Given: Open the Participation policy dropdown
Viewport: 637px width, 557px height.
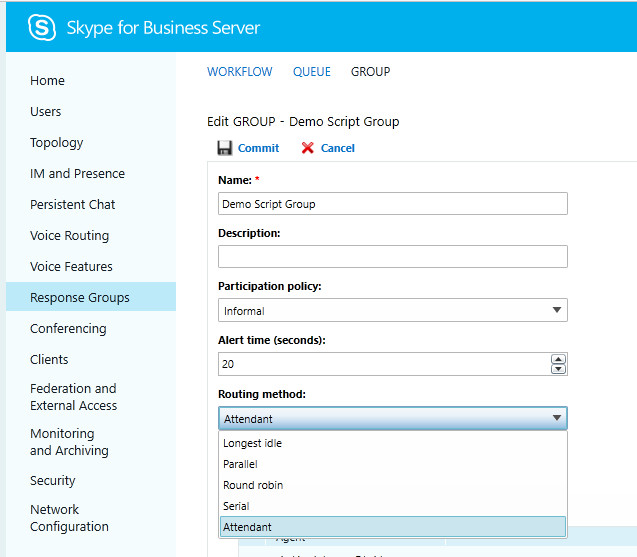Looking at the screenshot, I should tap(392, 310).
